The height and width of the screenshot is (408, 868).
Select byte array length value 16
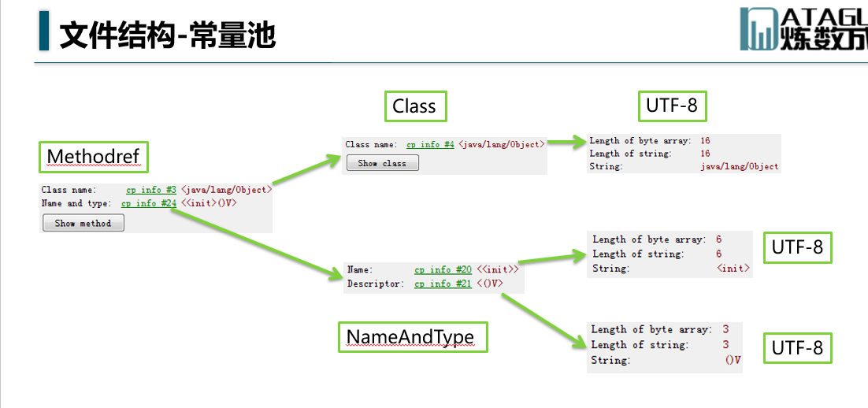tap(705, 141)
